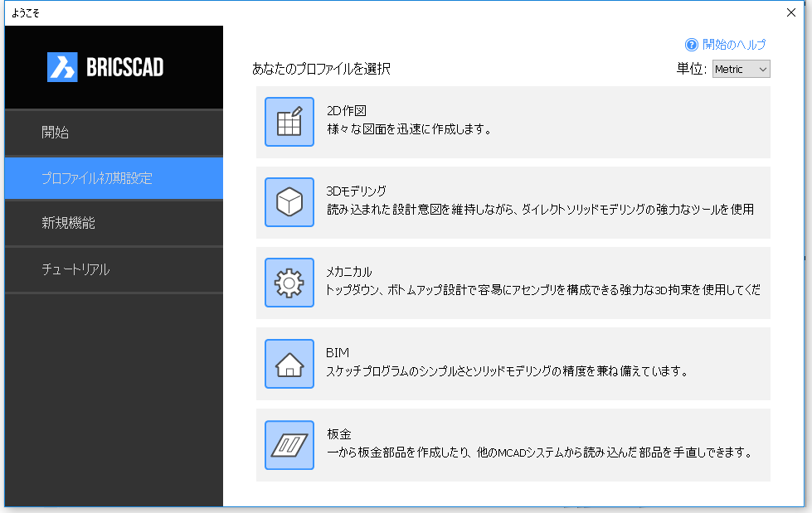Open the 開始のヘルプ link

[x=734, y=45]
